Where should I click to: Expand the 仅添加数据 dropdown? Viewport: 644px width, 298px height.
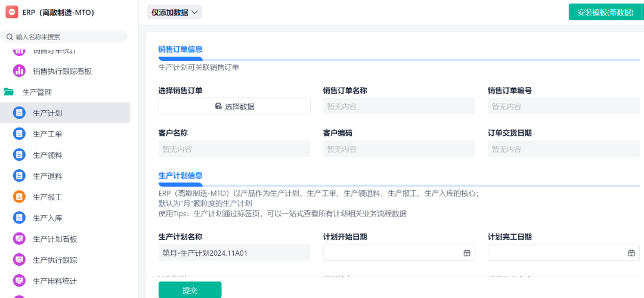pyautogui.click(x=175, y=13)
